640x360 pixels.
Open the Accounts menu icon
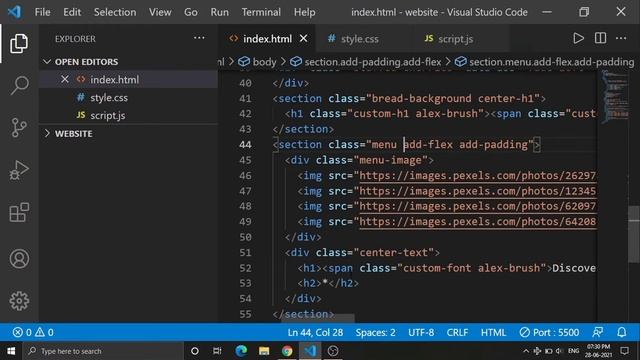click(x=19, y=259)
